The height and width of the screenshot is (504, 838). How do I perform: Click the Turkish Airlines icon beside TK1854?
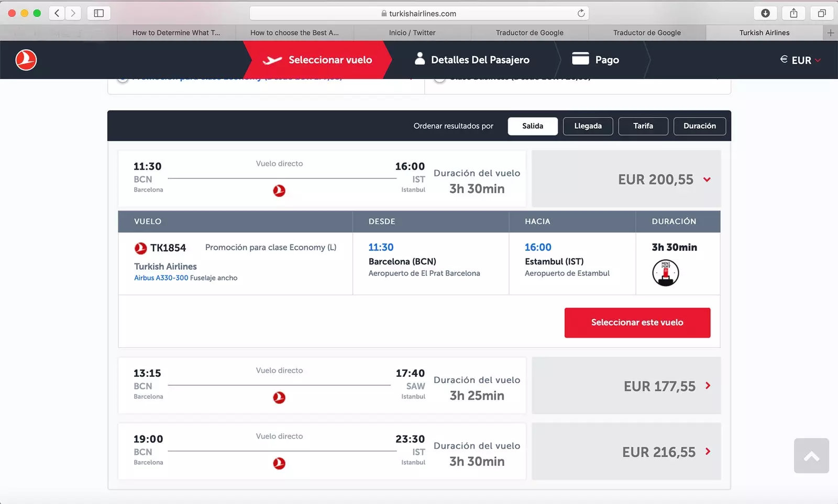click(140, 248)
